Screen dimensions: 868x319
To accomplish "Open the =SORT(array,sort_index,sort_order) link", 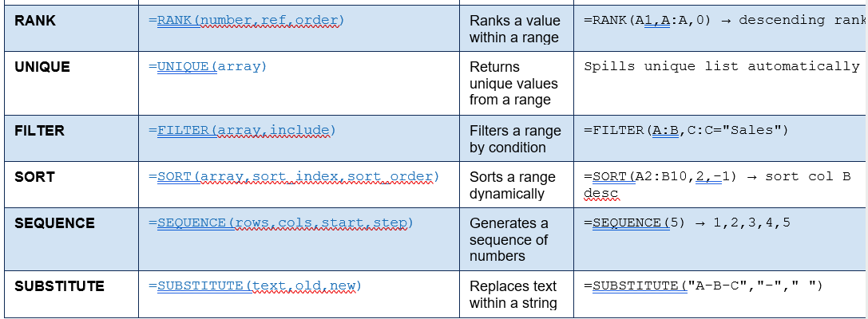I will point(293,177).
